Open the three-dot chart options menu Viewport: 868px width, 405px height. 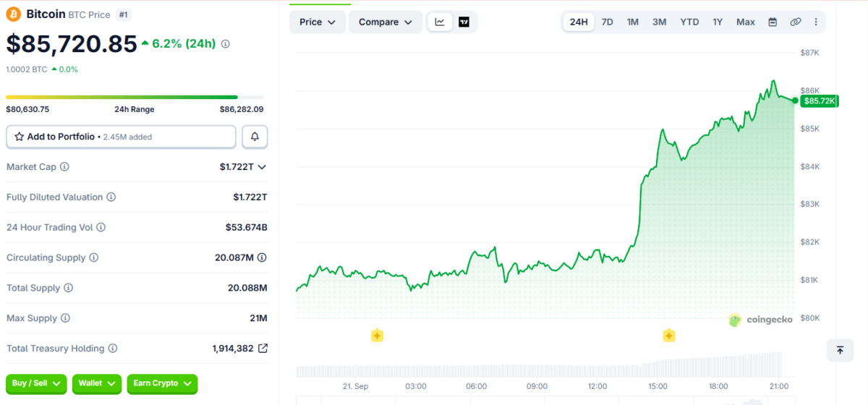pos(817,22)
